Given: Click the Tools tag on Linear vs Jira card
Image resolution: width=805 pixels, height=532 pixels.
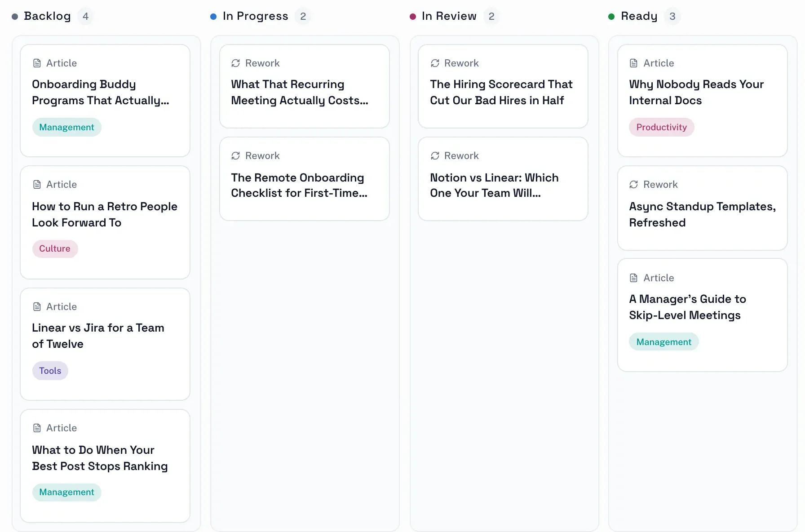Looking at the screenshot, I should pyautogui.click(x=50, y=371).
